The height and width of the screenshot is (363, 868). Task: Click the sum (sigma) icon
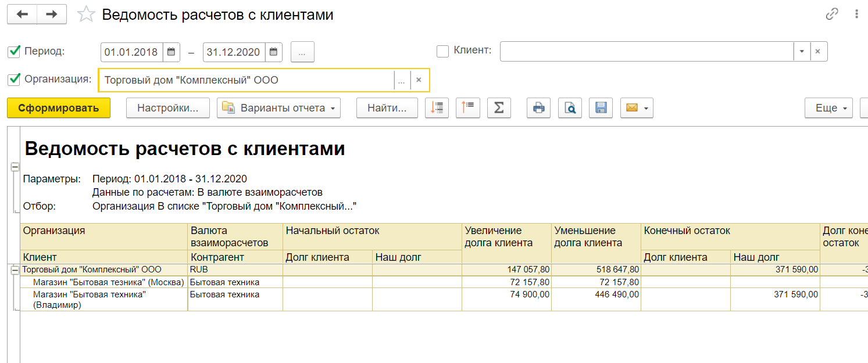pyautogui.click(x=499, y=108)
